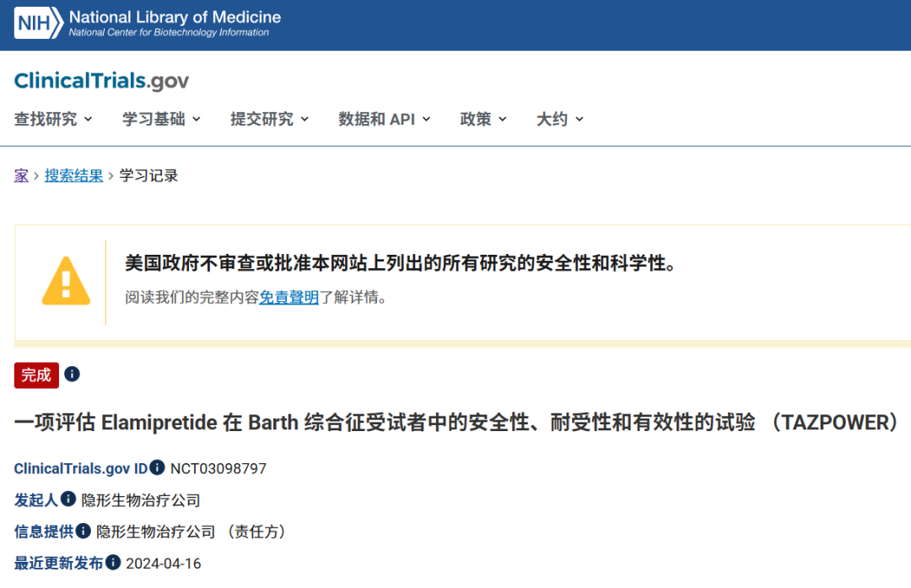
Task: Open the 提交研究 menu
Action: click(270, 119)
